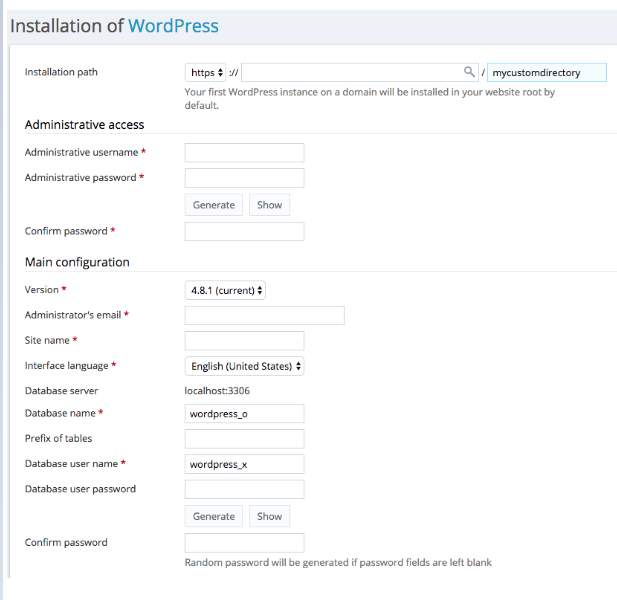The height and width of the screenshot is (600, 617).
Task: Generate a database user password
Action: pos(214,516)
